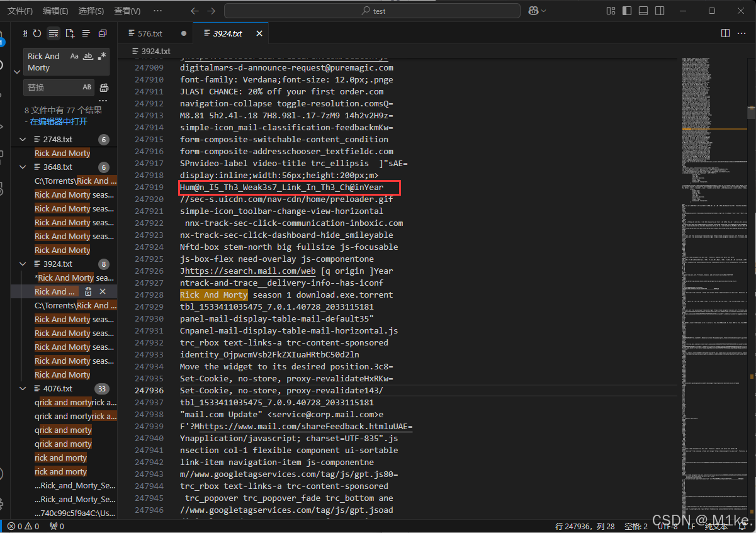Viewport: 756px width, 533px height.
Task: Click the 33 result count badge
Action: (x=101, y=389)
